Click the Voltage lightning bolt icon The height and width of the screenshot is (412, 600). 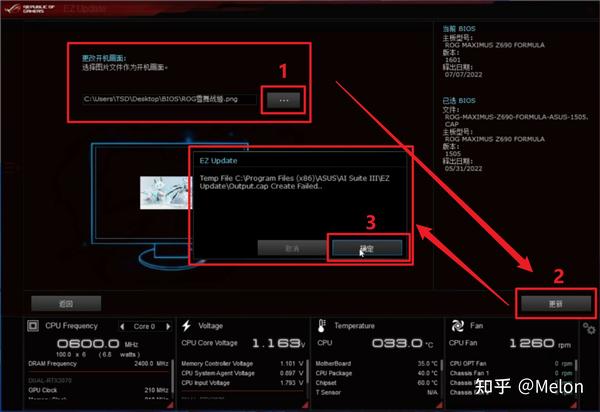186,326
